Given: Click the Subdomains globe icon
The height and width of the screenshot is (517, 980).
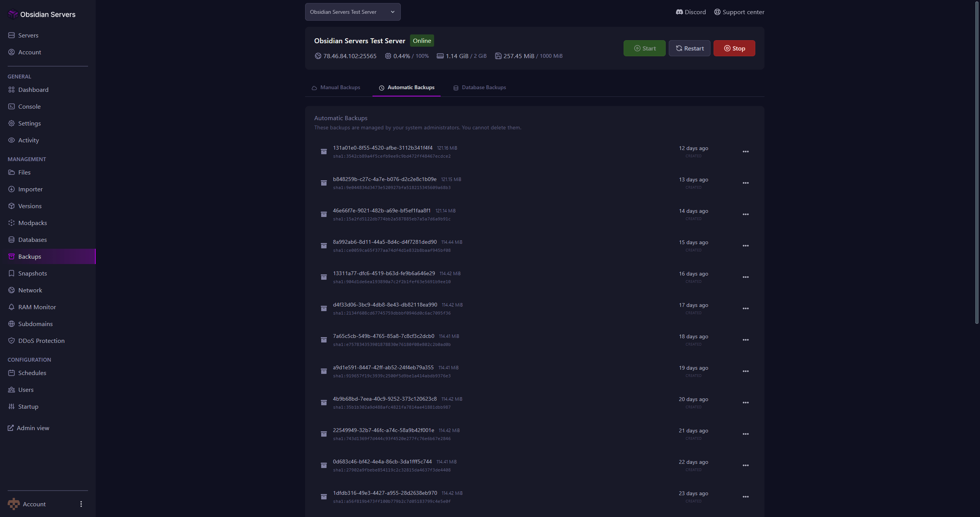Looking at the screenshot, I should pyautogui.click(x=11, y=324).
